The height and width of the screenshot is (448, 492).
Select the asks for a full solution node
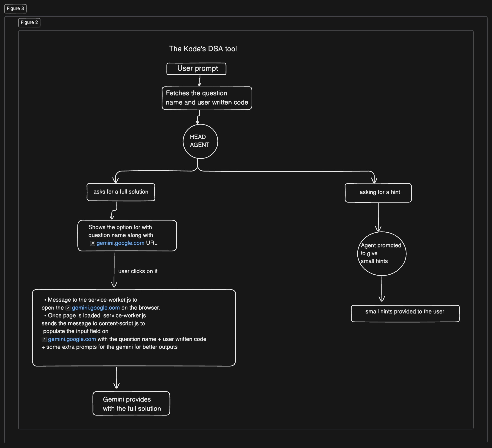click(121, 192)
